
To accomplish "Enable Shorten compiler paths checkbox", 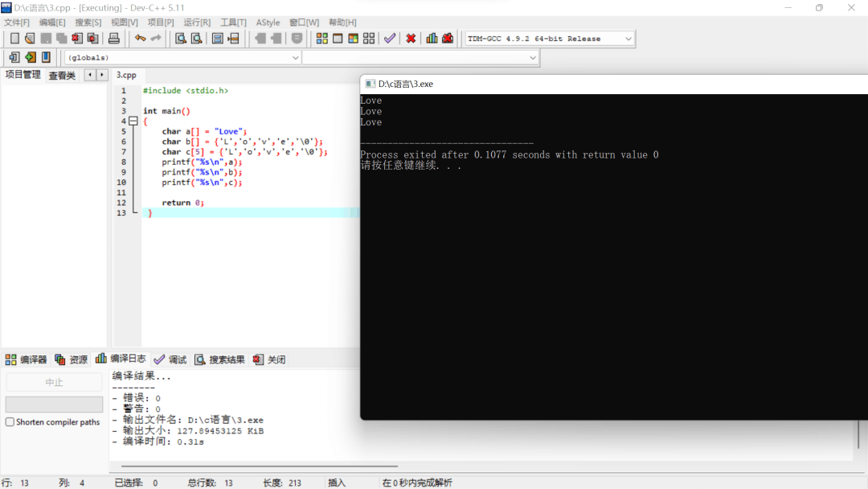I will click(x=10, y=422).
